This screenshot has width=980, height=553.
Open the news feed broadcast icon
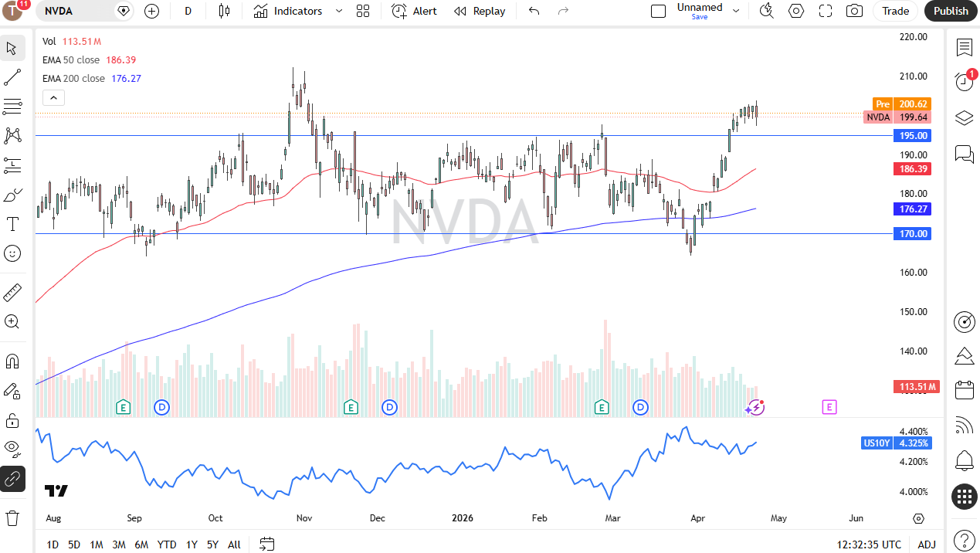click(x=964, y=426)
